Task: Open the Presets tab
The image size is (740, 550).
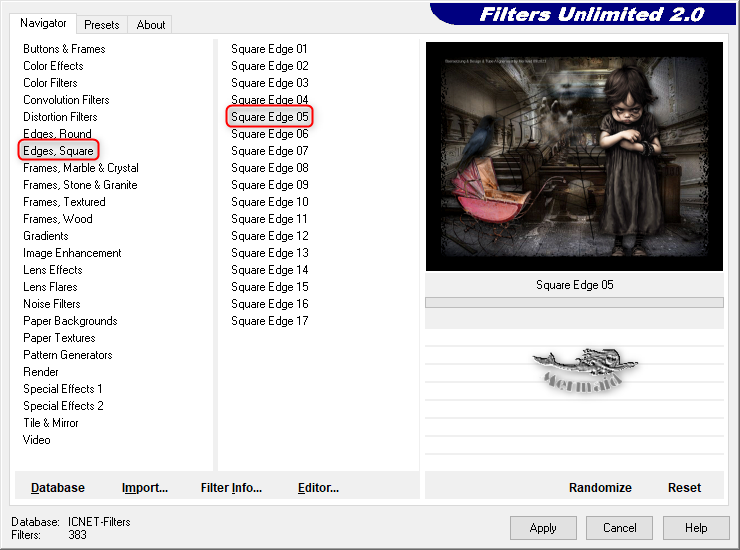Action: (101, 25)
